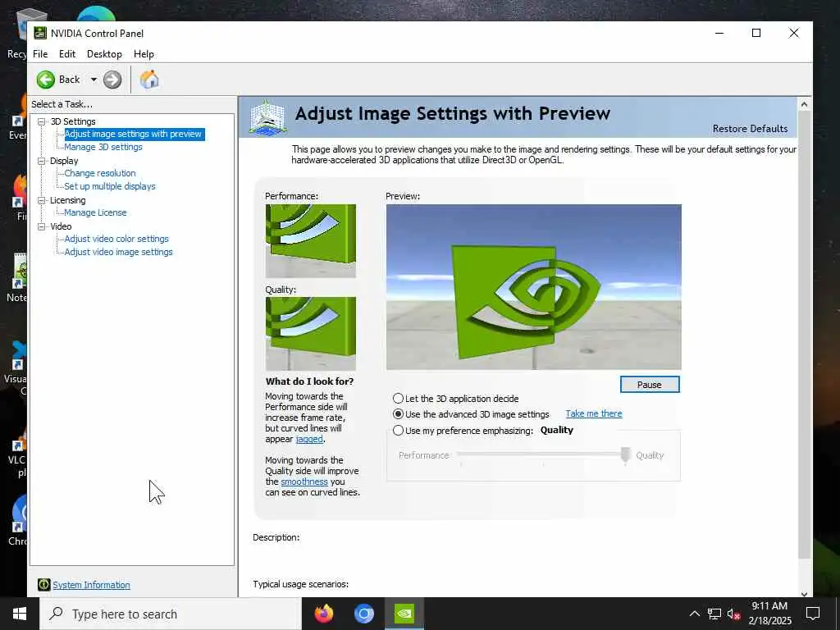Open Set up multiple displays
This screenshot has width=840, height=630.
tap(110, 186)
